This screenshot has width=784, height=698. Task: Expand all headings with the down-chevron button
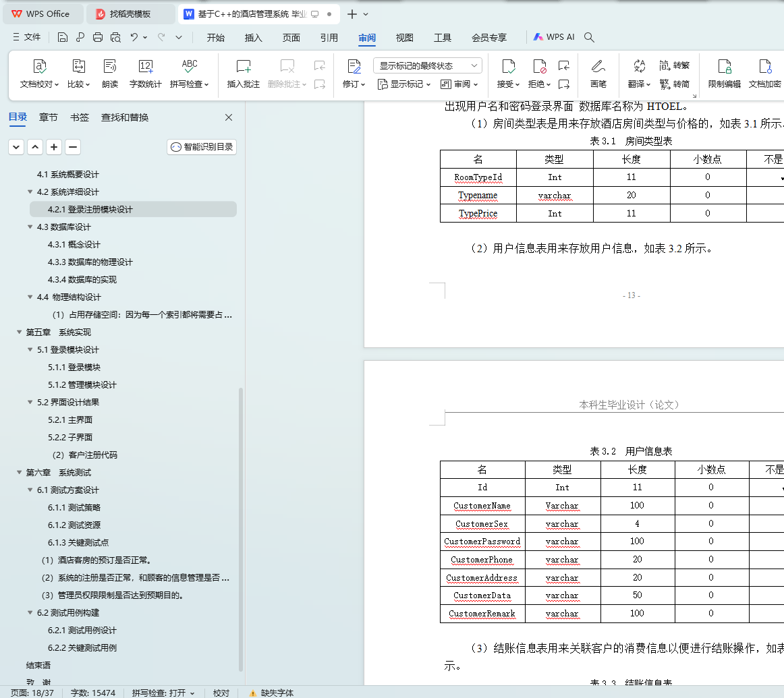pos(16,147)
